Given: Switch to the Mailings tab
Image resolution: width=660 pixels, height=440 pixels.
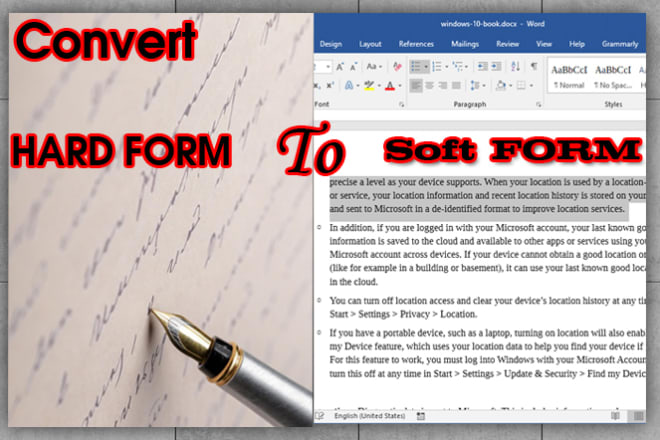Looking at the screenshot, I should click(465, 44).
